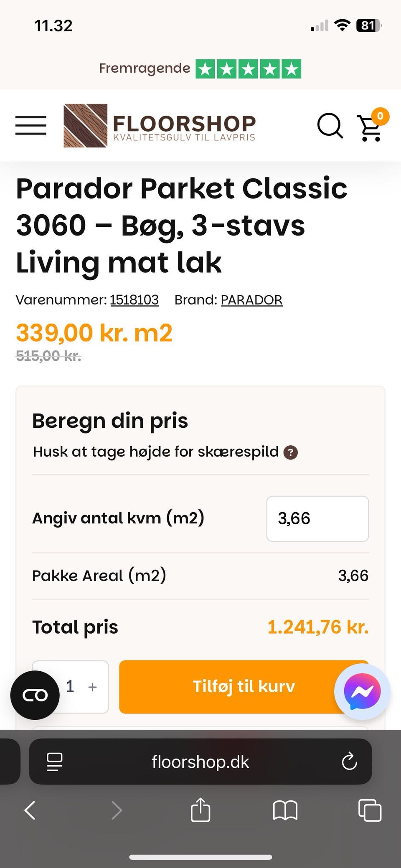Open the page settings menu in address bar
The height and width of the screenshot is (868, 401).
click(x=54, y=761)
